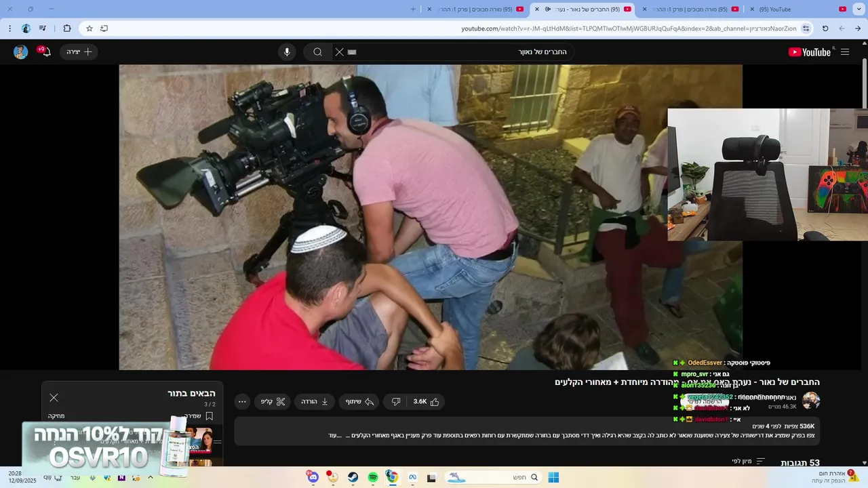Click the taskbar search box
Screen dimensions: 868x488
494,477
